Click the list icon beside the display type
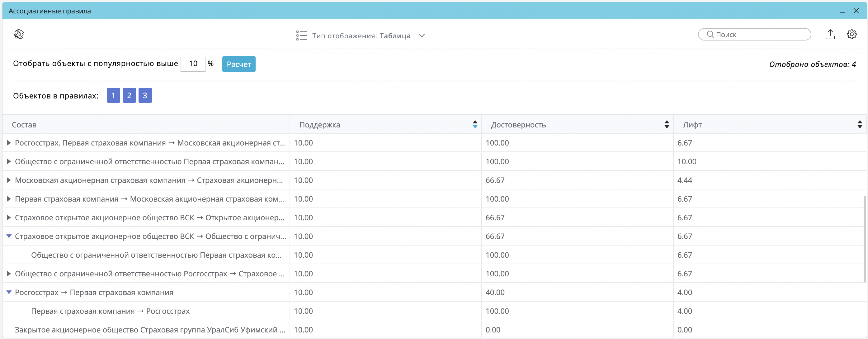The image size is (868, 339). 302,36
